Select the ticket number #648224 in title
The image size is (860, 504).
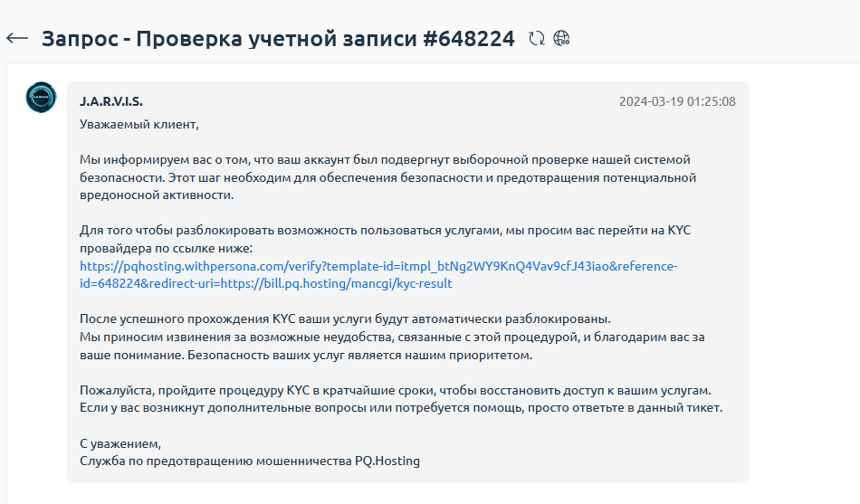click(x=469, y=38)
